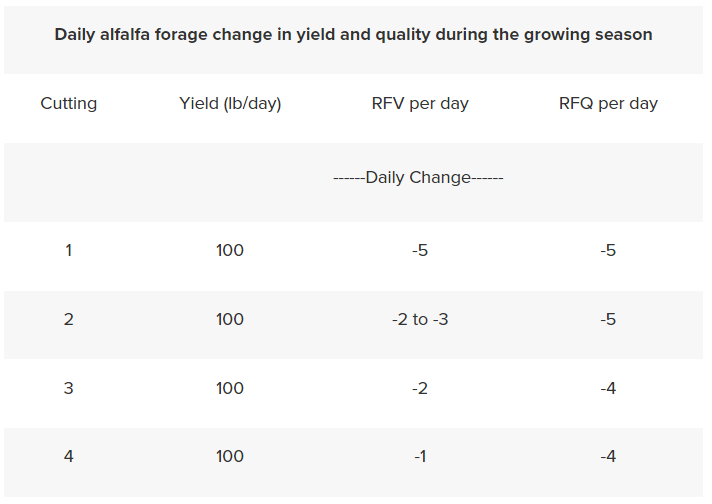Viewport: 712px width, 504px height.
Task: Click cutting number 4 in first column
Action: click(x=69, y=457)
